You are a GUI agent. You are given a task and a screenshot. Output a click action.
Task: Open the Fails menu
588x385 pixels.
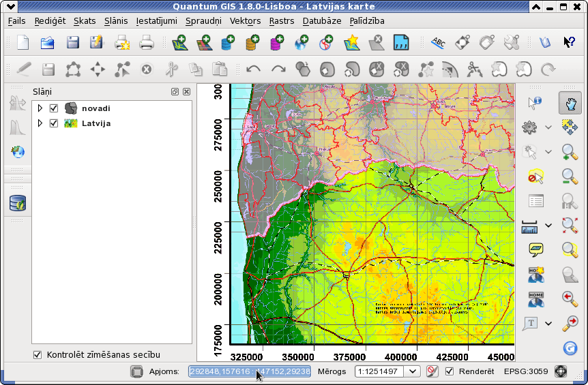coord(17,21)
